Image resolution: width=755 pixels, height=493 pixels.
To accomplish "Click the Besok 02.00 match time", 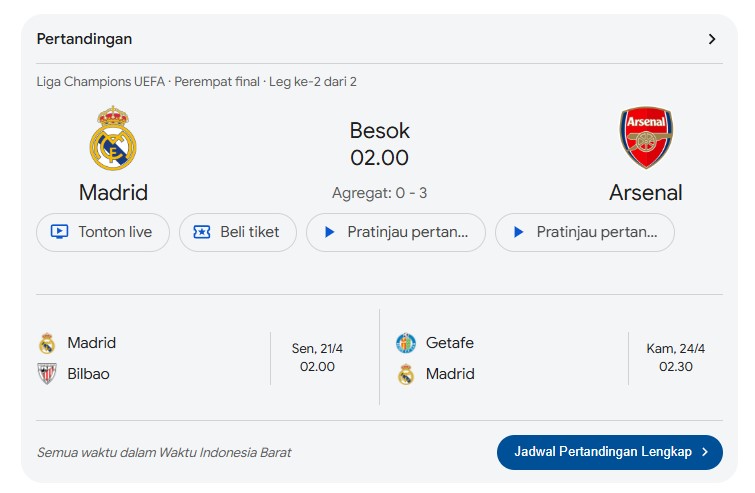I will (x=379, y=144).
